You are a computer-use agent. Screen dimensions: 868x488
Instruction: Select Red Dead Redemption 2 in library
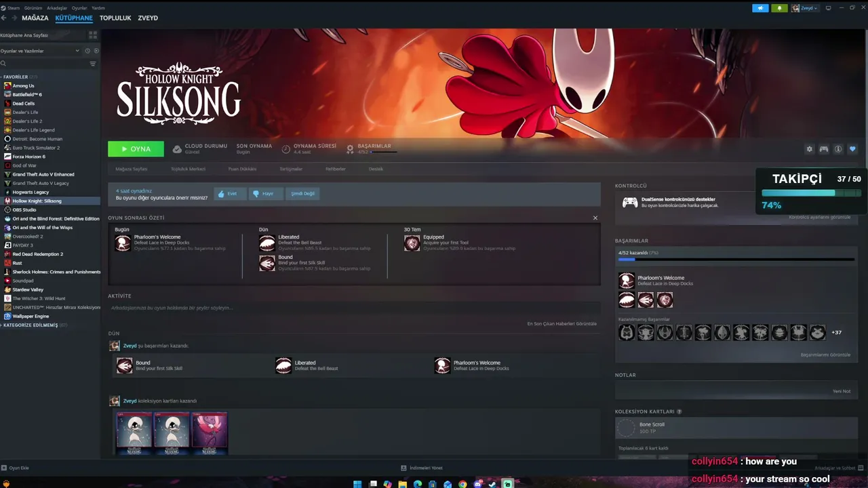[x=37, y=254]
